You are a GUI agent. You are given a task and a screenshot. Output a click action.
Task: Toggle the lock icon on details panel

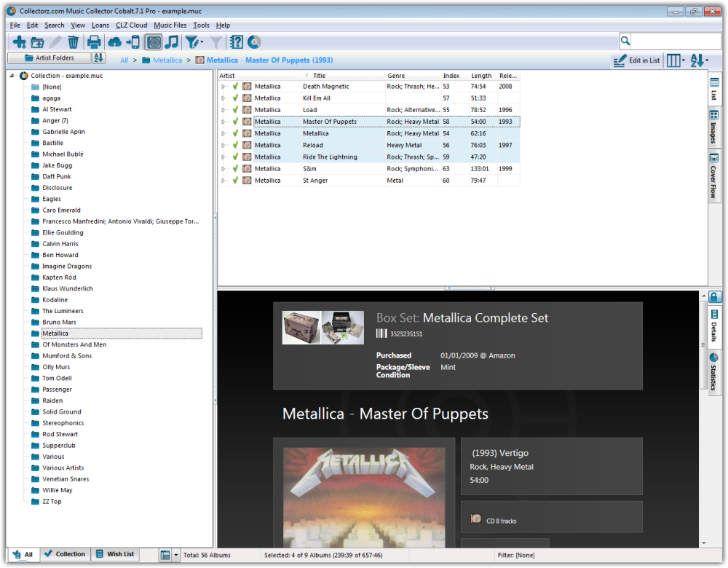tap(714, 297)
